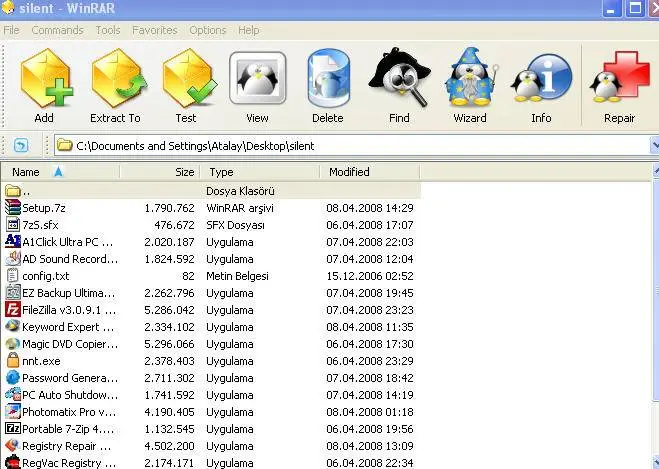Click the size value 82 for config.txt

[x=188, y=276]
